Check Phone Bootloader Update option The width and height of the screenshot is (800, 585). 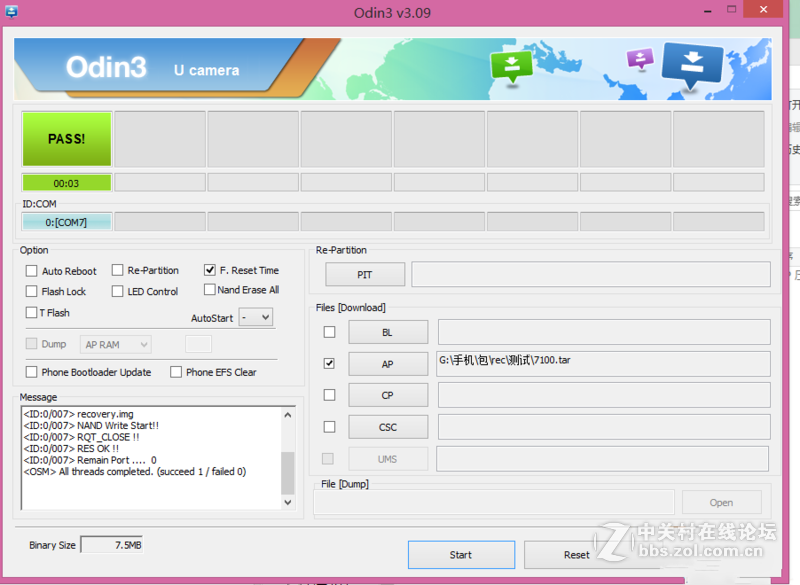32,372
